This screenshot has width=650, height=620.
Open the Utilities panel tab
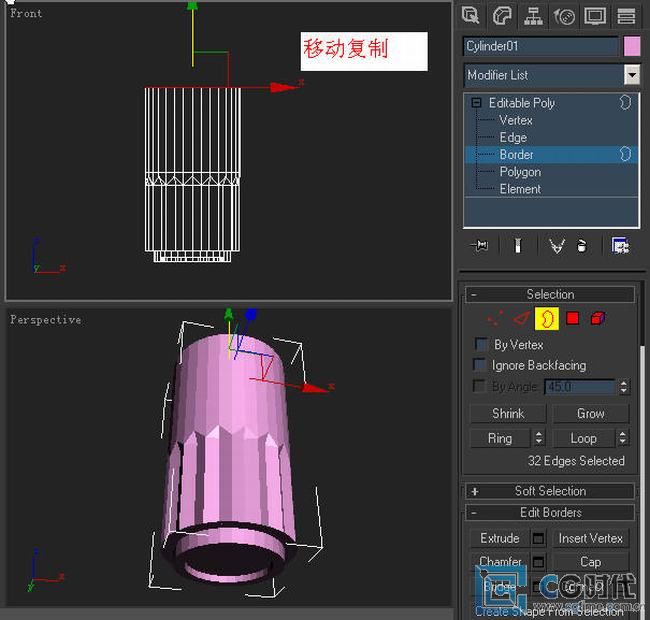(x=626, y=16)
